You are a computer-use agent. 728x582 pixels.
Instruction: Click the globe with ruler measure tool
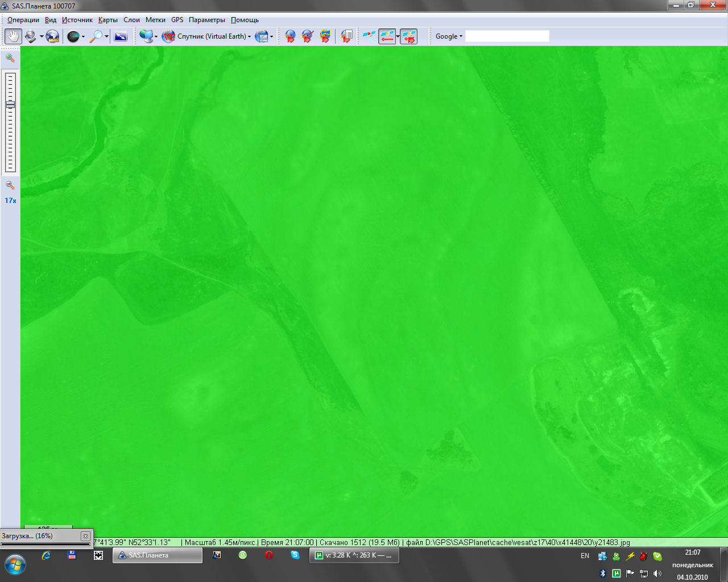click(x=52, y=36)
